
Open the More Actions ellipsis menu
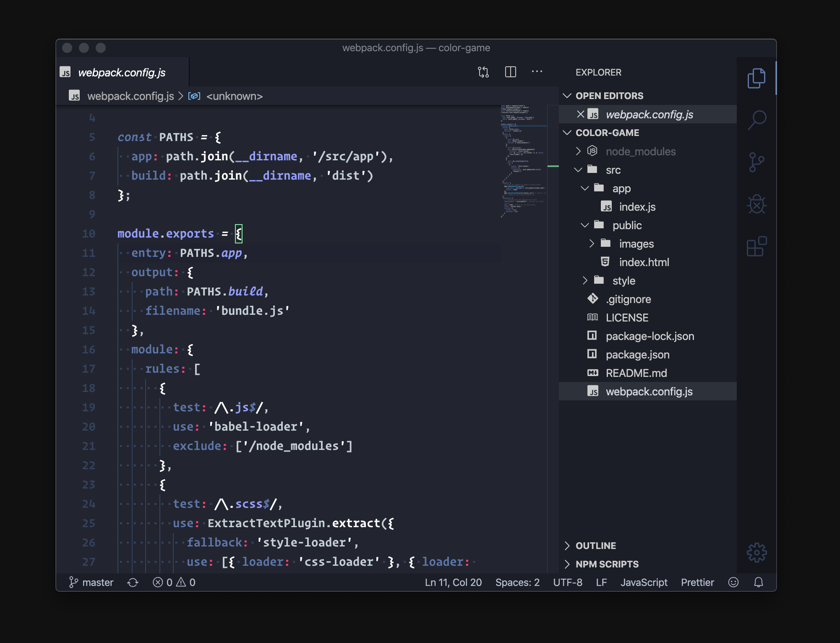point(537,72)
